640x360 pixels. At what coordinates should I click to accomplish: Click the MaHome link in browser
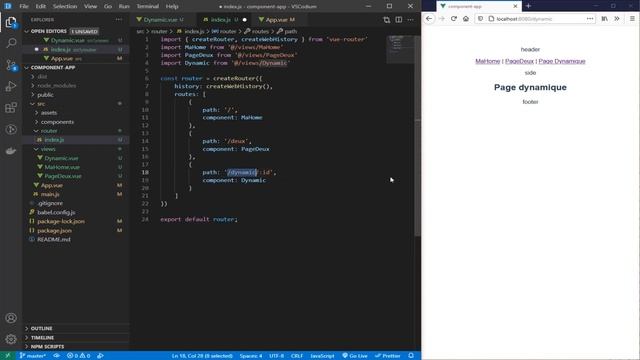(x=487, y=61)
